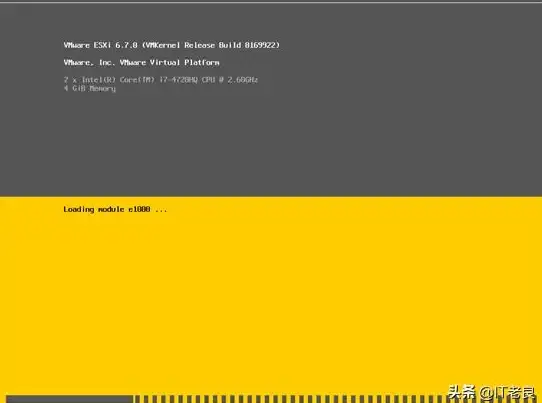Image resolution: width=542 pixels, height=403 pixels.
Task: Click the 'Loading module e1000 ...' status text
Action: [115, 209]
